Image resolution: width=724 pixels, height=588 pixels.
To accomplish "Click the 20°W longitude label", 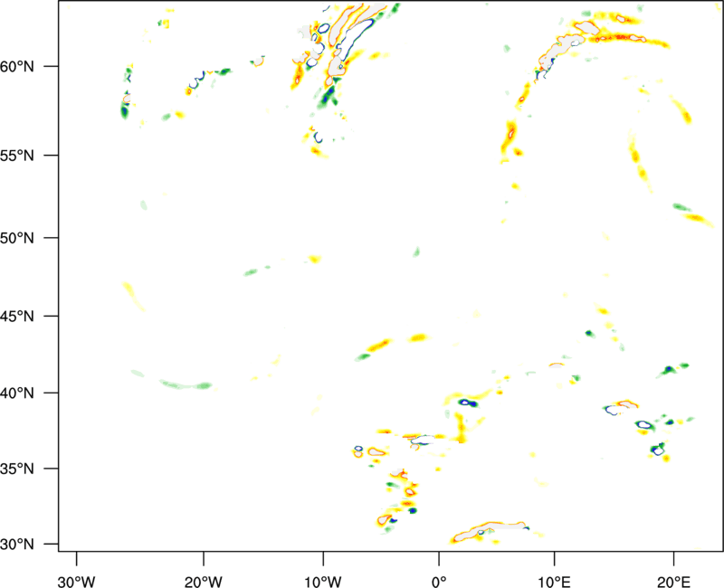I will (x=203, y=582).
